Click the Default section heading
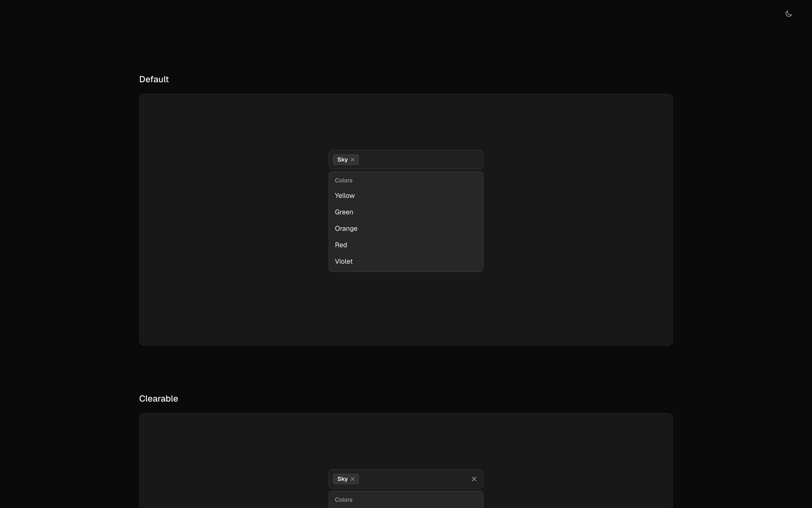 tap(154, 79)
